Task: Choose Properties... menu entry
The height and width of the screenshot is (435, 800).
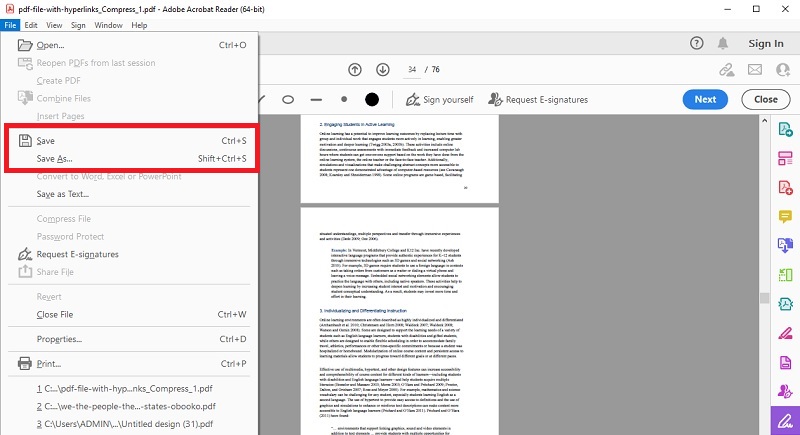Action: [x=129, y=339]
